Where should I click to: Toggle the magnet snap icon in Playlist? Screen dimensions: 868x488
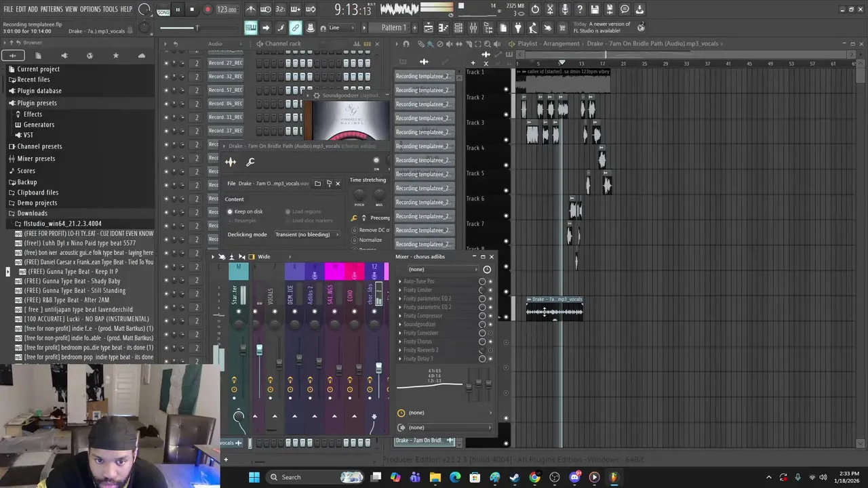(406, 44)
